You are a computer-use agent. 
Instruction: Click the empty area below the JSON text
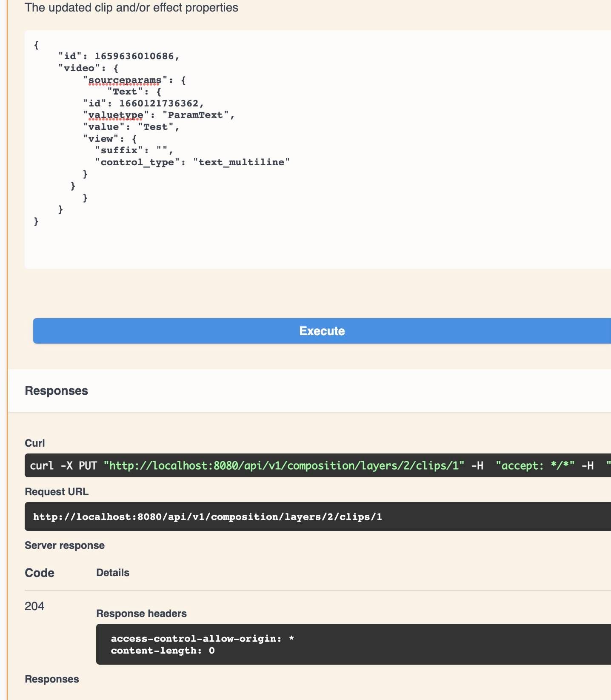(x=298, y=247)
